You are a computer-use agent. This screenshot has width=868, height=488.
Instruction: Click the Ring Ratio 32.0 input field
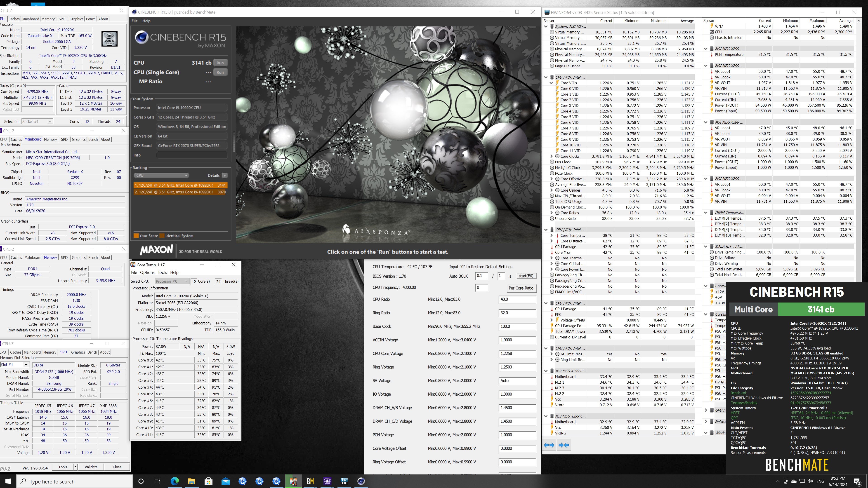(x=517, y=313)
